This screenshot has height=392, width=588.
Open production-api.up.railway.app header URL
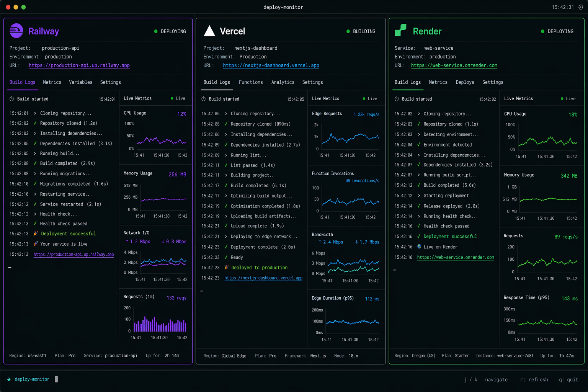[79, 65]
